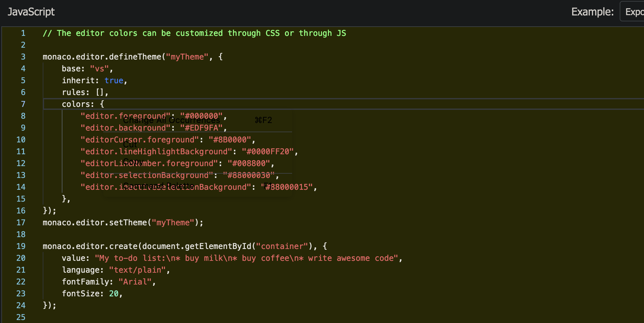Click the JavaScript language tab label

(x=32, y=12)
